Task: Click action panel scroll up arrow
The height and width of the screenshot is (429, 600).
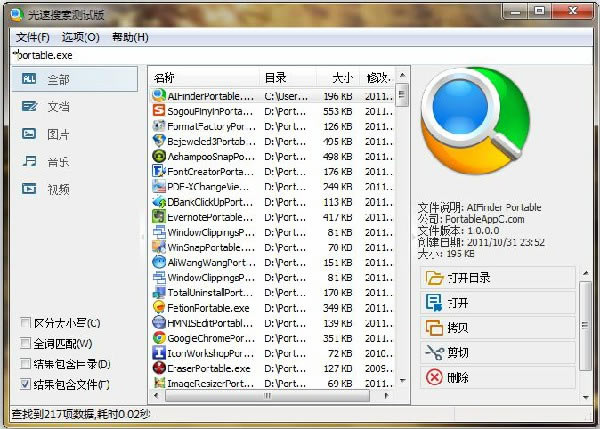Action: [x=586, y=272]
